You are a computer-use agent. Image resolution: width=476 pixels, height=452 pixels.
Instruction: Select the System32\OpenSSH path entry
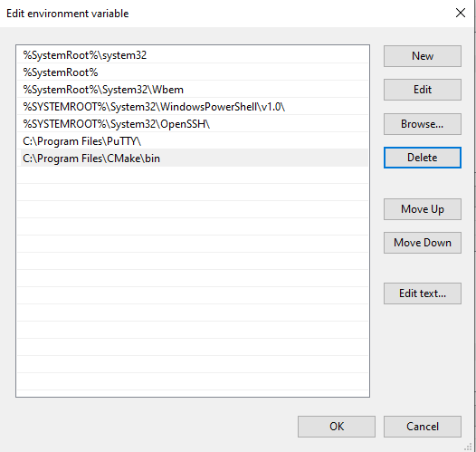coord(193,124)
